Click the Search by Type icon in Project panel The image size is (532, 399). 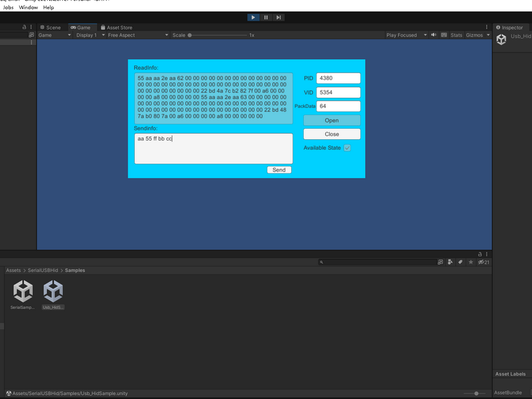click(450, 262)
